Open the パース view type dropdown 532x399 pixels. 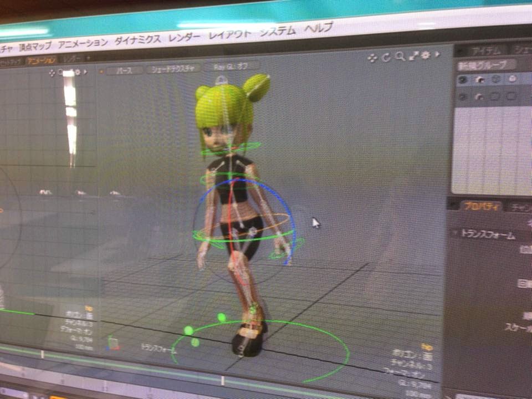point(124,70)
